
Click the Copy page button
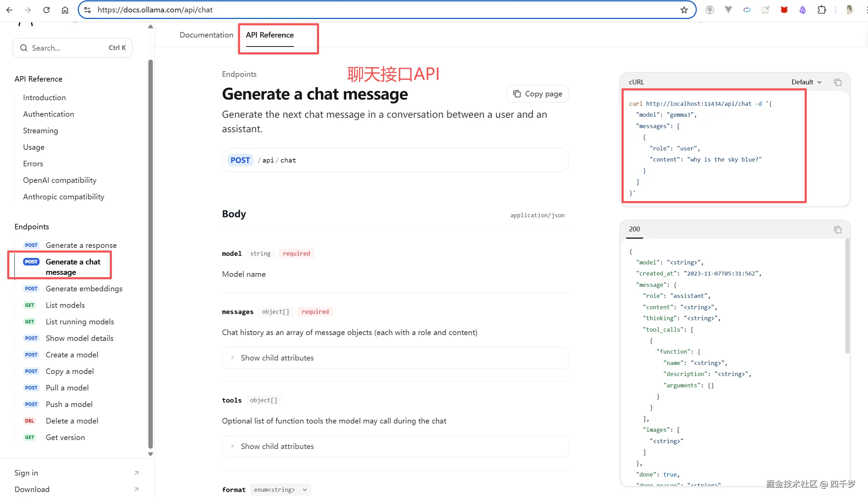coord(537,94)
